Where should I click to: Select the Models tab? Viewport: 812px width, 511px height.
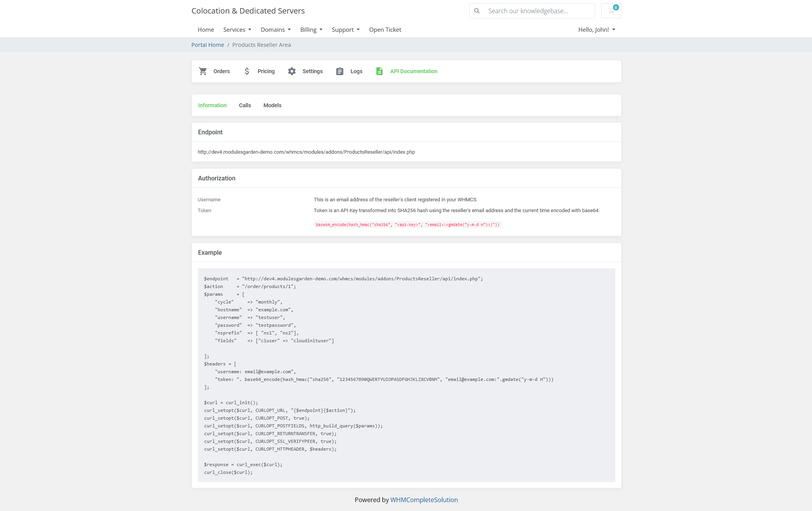tap(272, 105)
